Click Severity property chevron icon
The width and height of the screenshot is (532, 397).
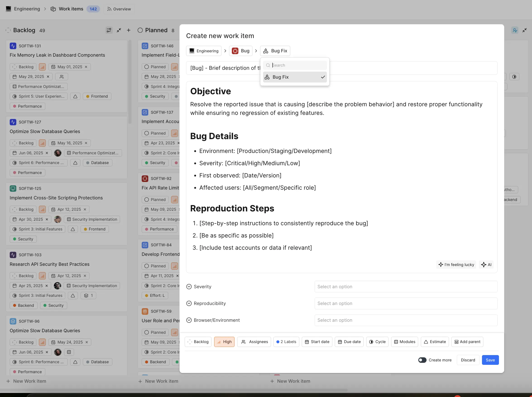(x=189, y=286)
